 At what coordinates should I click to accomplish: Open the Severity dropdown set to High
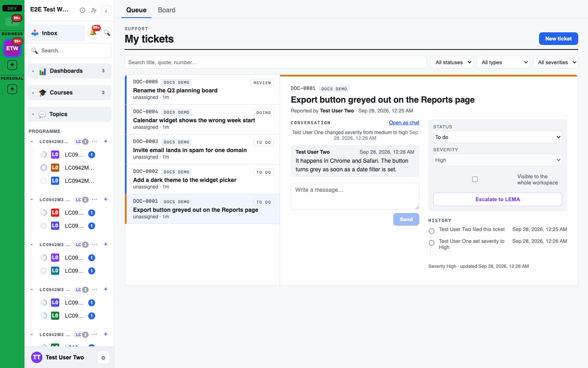[497, 160]
